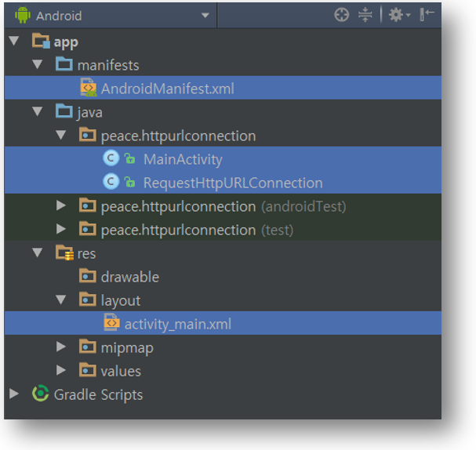
Task: Click the app module folder icon
Action: tap(41, 41)
